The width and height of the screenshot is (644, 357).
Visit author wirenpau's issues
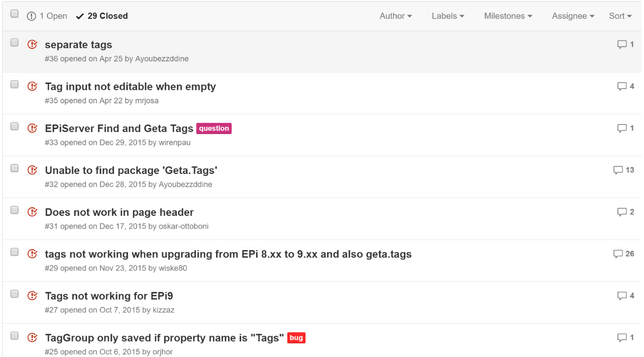pos(175,143)
